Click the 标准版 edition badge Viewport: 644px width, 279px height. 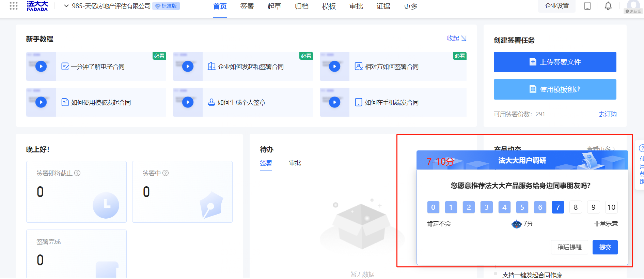click(166, 6)
